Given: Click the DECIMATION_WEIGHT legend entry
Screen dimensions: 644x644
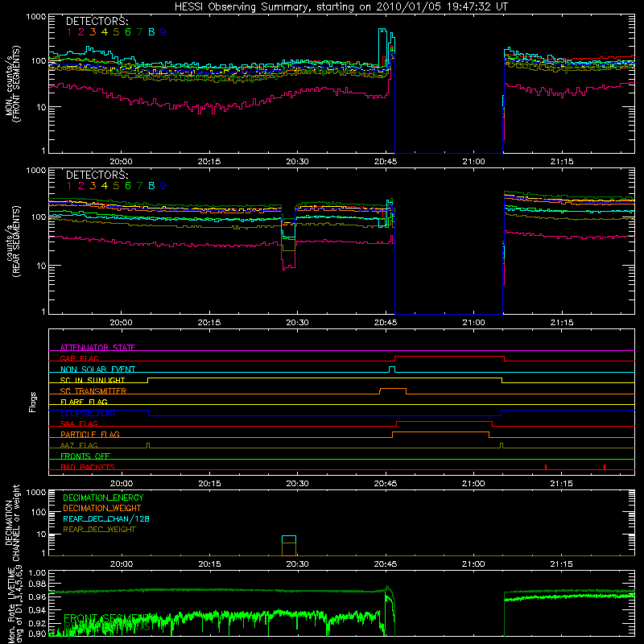Looking at the screenshot, I should click(x=102, y=508).
